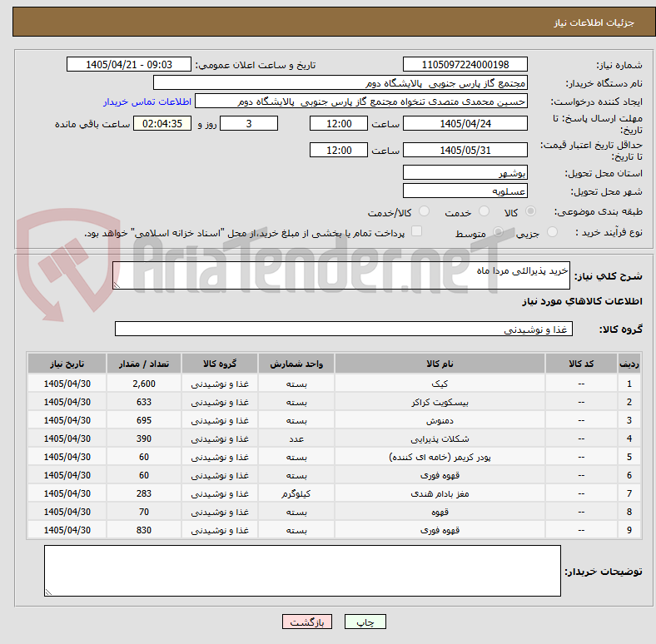Viewport: 656px width, 644px height.
Task: Click the request creator name field
Action: 361,102
